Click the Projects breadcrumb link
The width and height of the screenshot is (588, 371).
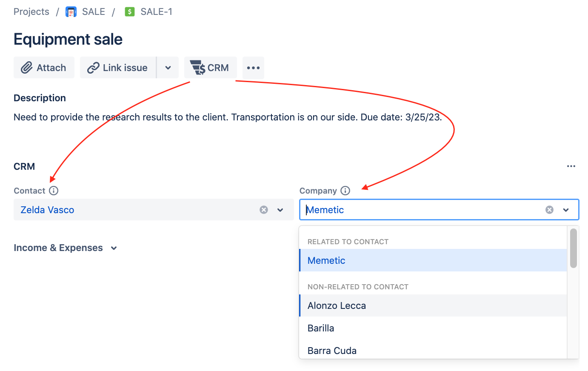coord(31,11)
